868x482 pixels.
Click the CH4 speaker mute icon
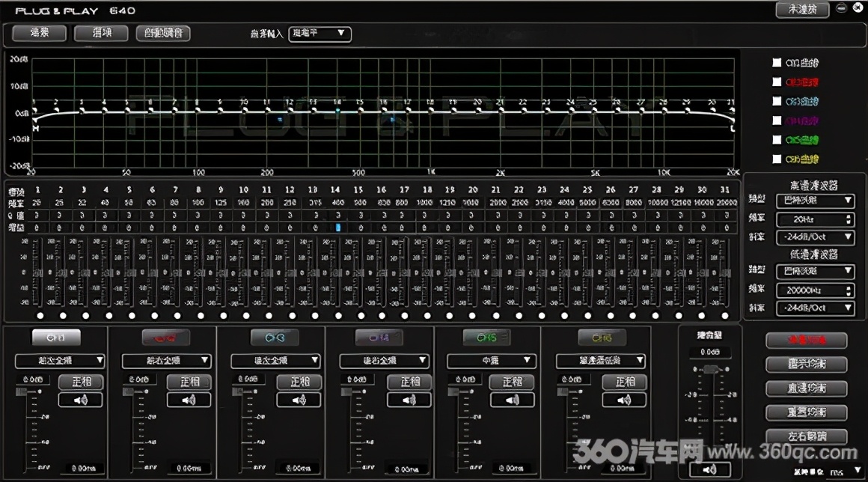coord(409,400)
